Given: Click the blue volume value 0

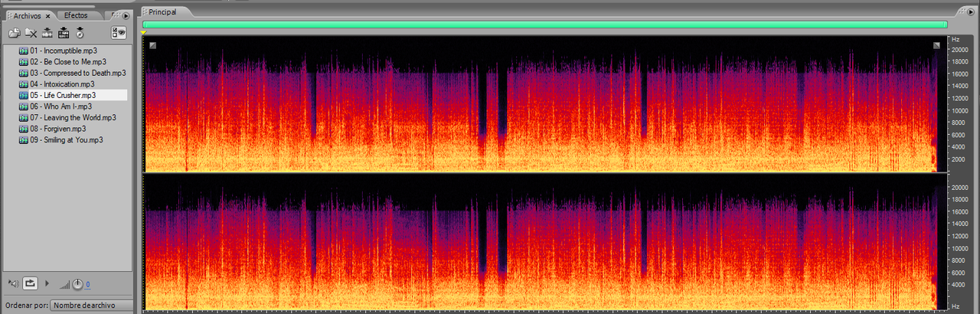Looking at the screenshot, I should coord(87,285).
